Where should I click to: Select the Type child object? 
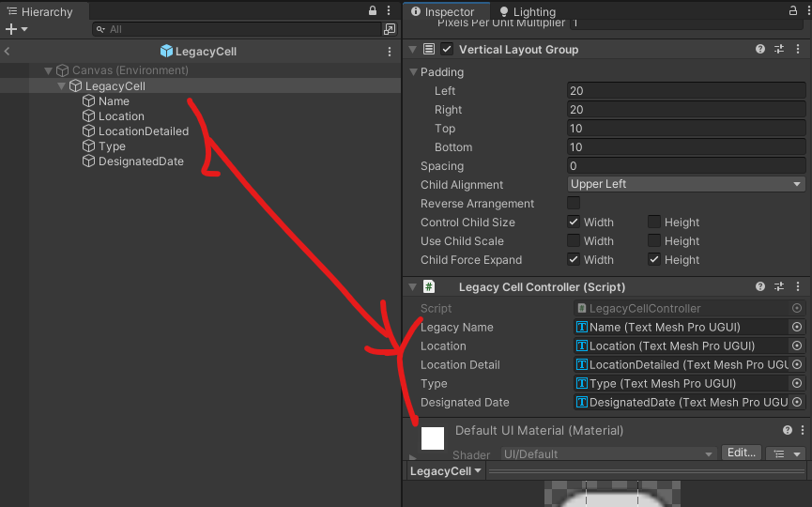tap(112, 146)
